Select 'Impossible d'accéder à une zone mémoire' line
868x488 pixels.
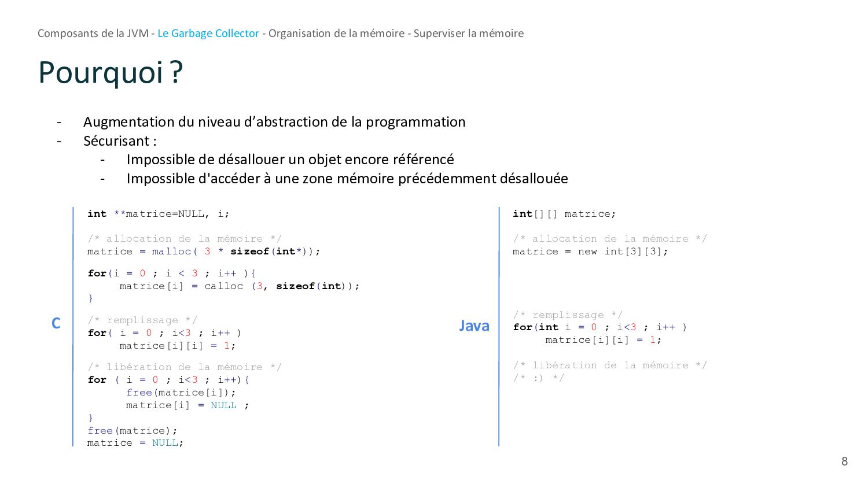347,179
